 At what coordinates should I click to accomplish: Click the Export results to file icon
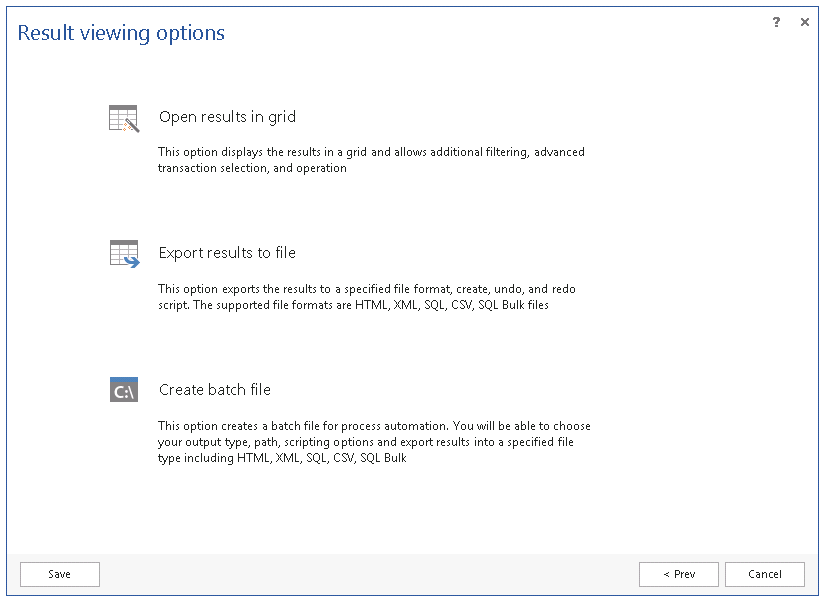coord(123,254)
